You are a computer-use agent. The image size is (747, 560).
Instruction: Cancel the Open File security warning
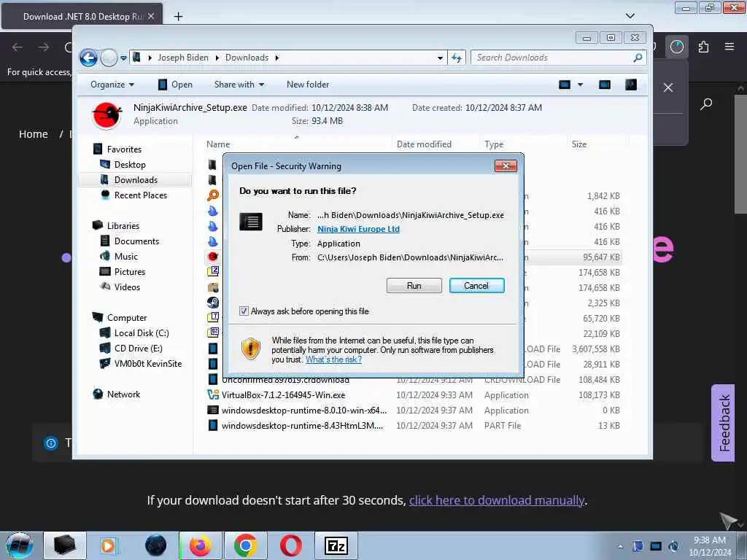tap(476, 286)
